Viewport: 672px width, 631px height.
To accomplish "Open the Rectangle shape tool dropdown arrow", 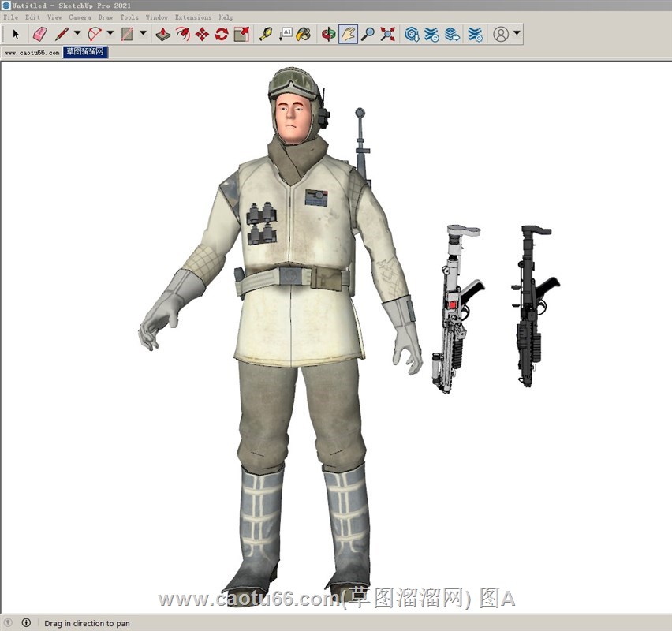I will click(x=143, y=34).
